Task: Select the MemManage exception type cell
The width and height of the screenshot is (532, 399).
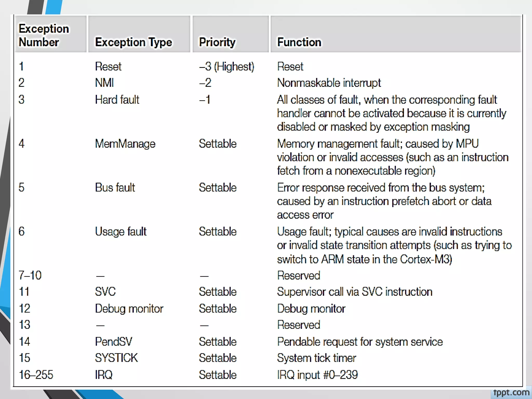Action: (x=125, y=144)
